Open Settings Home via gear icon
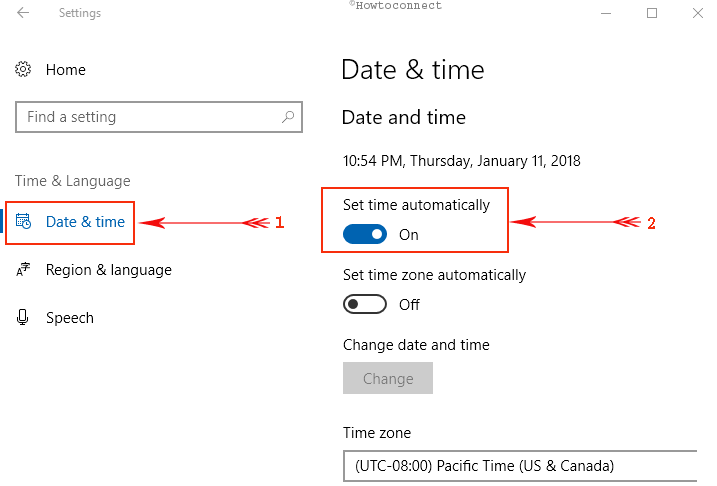The height and width of the screenshot is (486, 717). point(23,69)
